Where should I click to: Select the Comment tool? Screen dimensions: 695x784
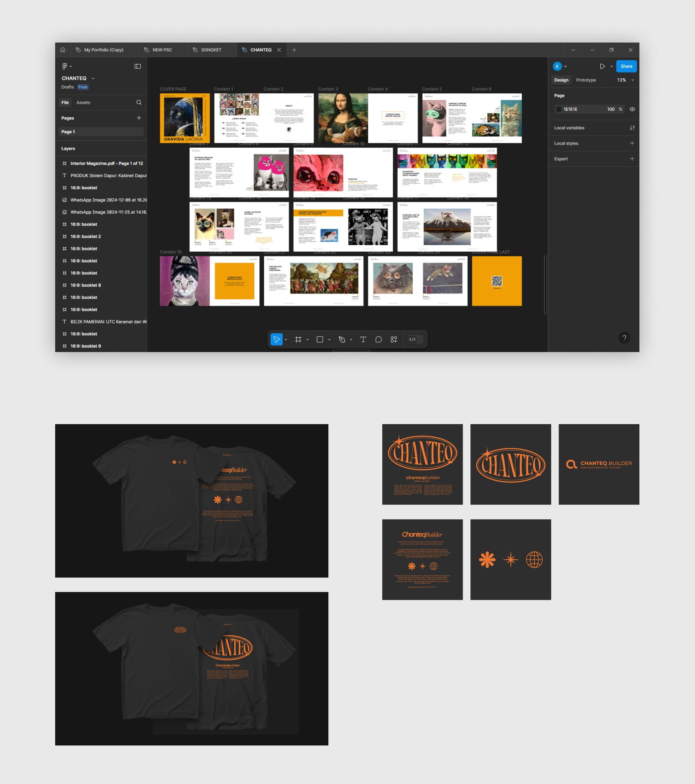[378, 339]
